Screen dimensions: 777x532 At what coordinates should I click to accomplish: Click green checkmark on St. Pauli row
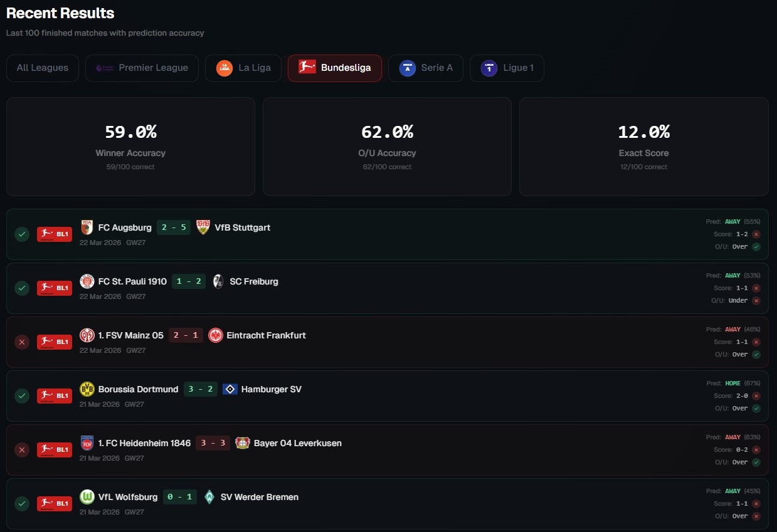click(22, 288)
